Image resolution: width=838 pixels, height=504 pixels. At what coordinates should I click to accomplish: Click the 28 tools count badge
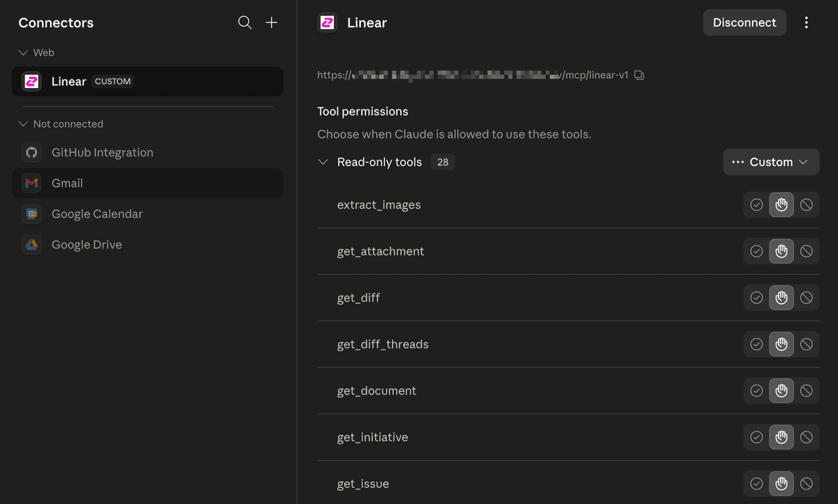tap(443, 162)
